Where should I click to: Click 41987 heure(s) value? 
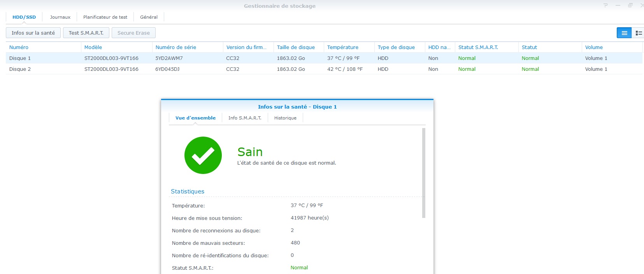click(309, 218)
